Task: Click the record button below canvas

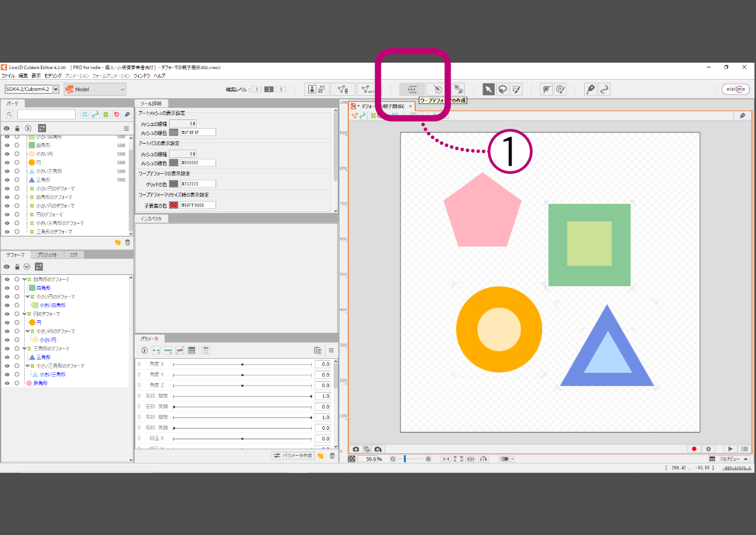Action: (694, 449)
